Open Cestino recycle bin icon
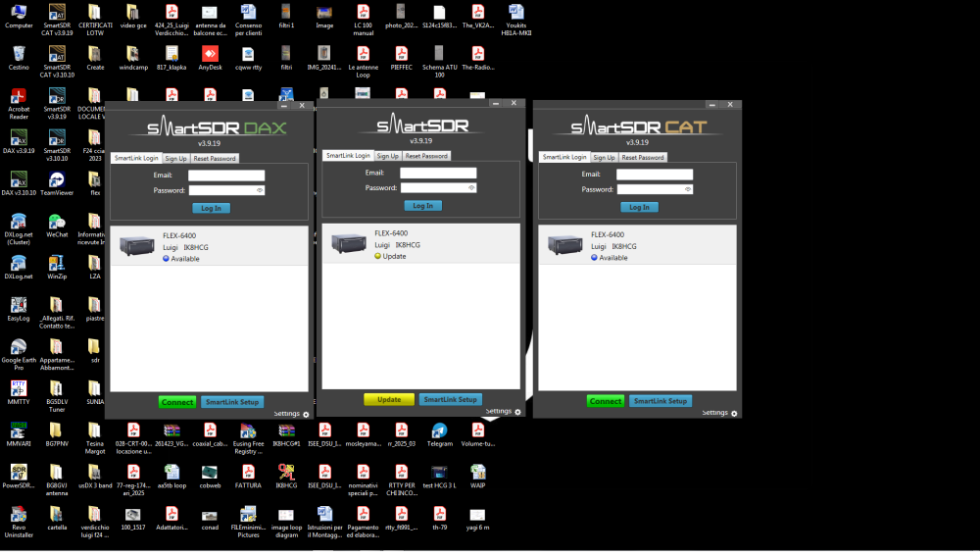980x556 pixels. tap(19, 58)
